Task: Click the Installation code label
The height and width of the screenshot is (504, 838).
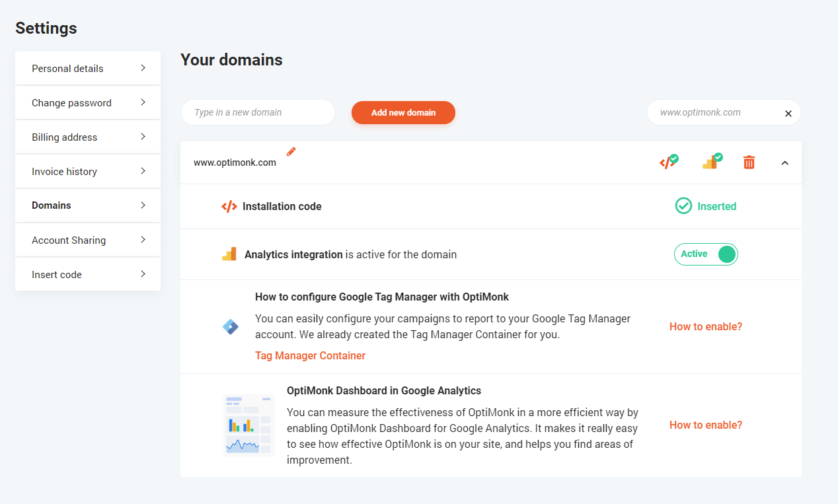Action: [282, 207]
